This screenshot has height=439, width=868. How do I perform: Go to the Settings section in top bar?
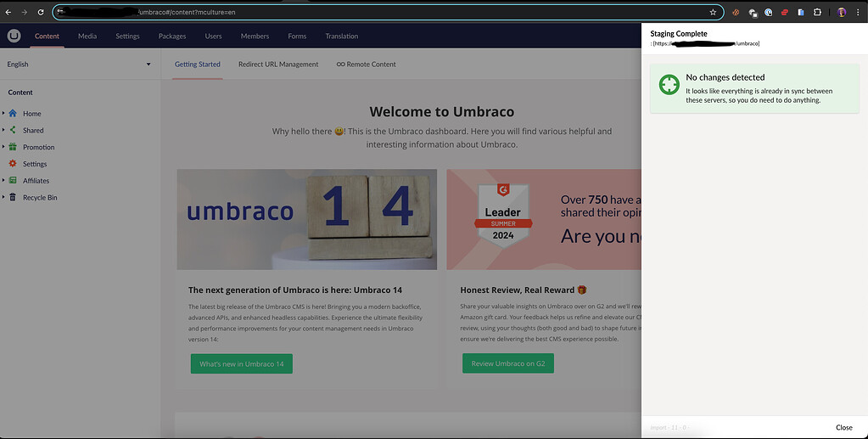coord(127,36)
